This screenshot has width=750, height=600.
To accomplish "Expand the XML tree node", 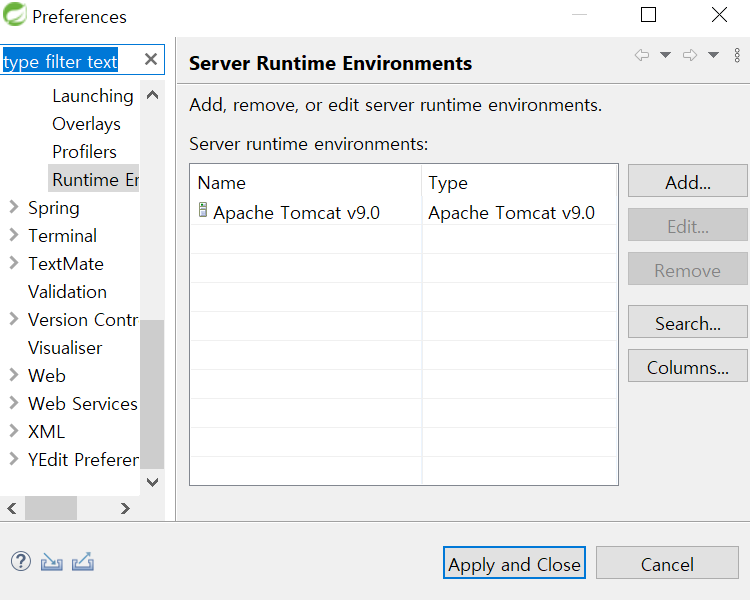I will [x=14, y=431].
